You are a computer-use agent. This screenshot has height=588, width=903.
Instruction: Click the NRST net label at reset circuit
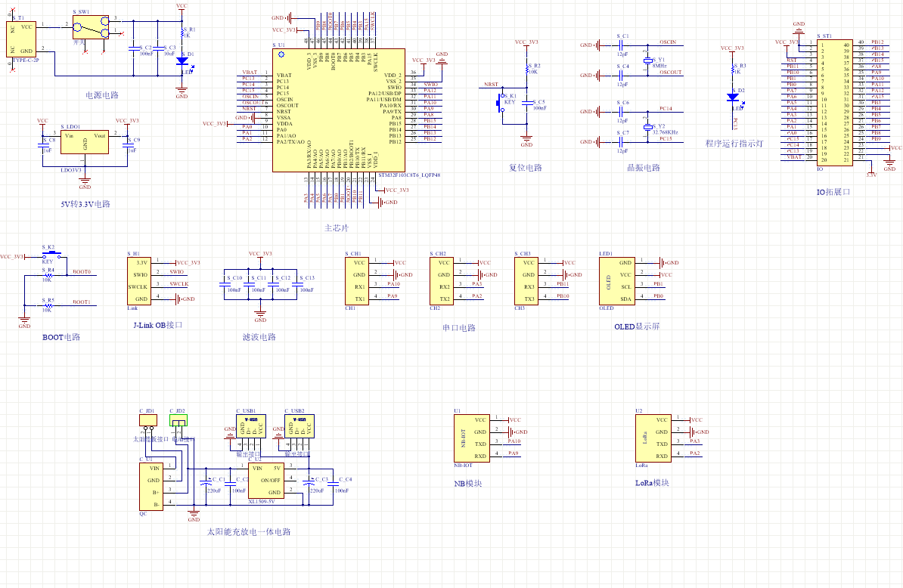tap(491, 85)
